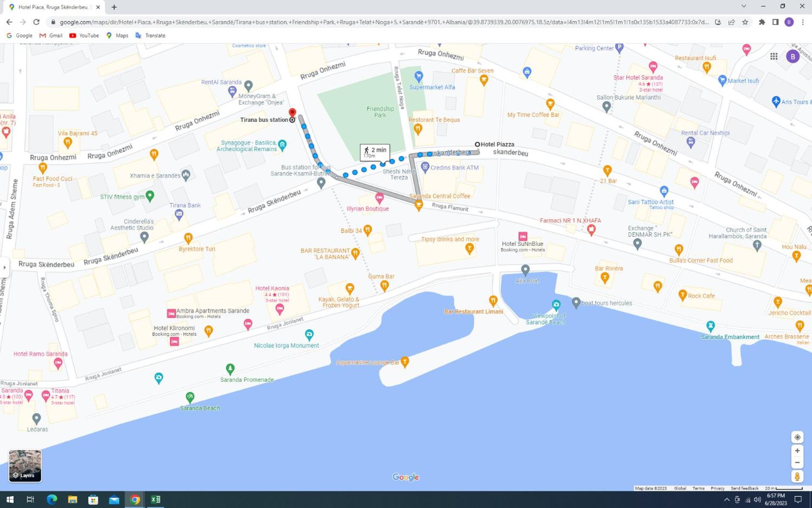Screen dimensions: 812x508
Task: Open the Terms link in footer
Action: pyautogui.click(x=698, y=488)
